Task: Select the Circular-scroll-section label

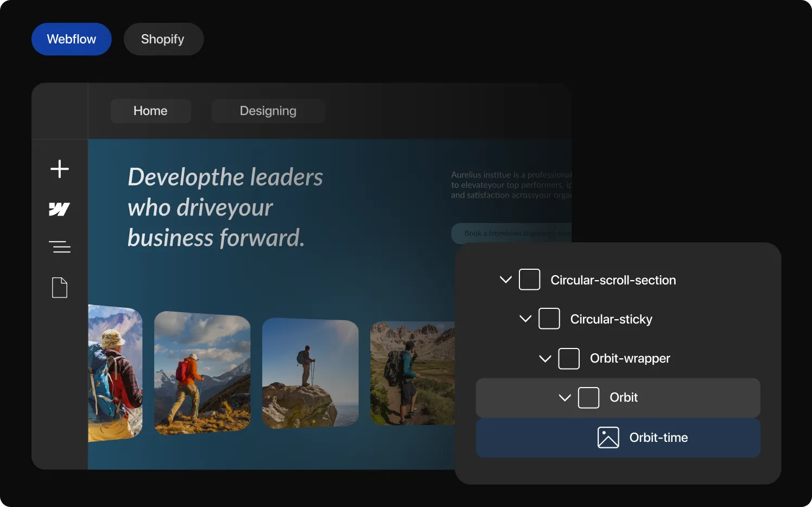Action: pos(613,280)
